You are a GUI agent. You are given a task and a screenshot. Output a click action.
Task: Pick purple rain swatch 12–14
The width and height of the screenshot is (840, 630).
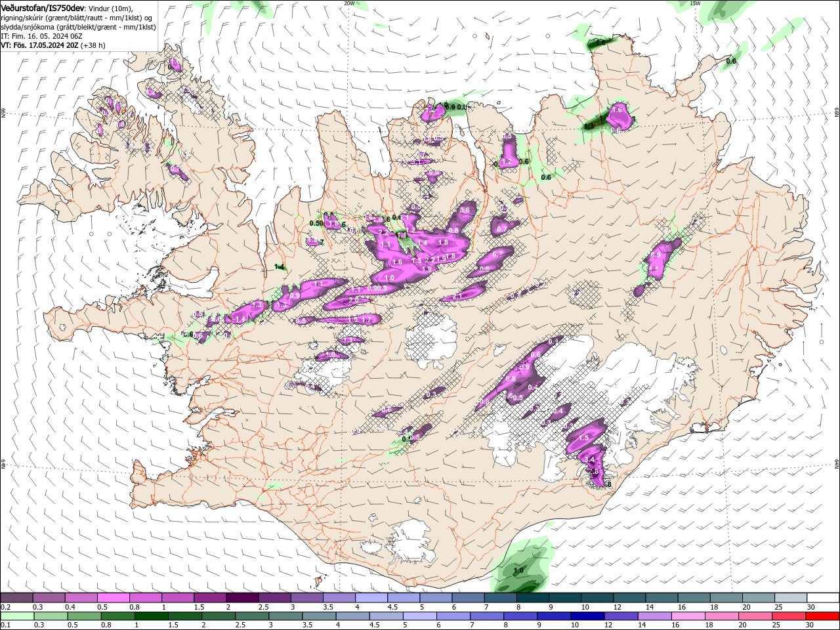(x=621, y=616)
